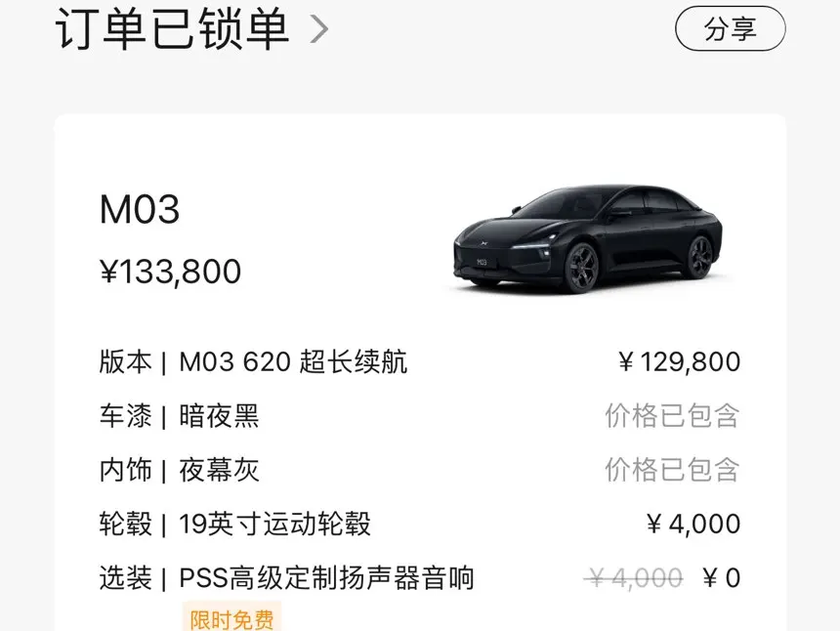Expand the 订单已锁单 chevron arrow
Screen dimensions: 840x631
[x=319, y=29]
